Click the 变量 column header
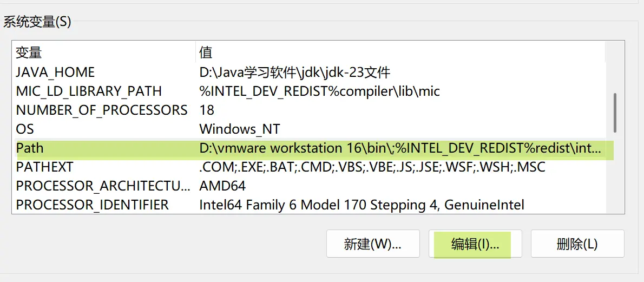Screen dimensions: 644x282 (x=103, y=52)
